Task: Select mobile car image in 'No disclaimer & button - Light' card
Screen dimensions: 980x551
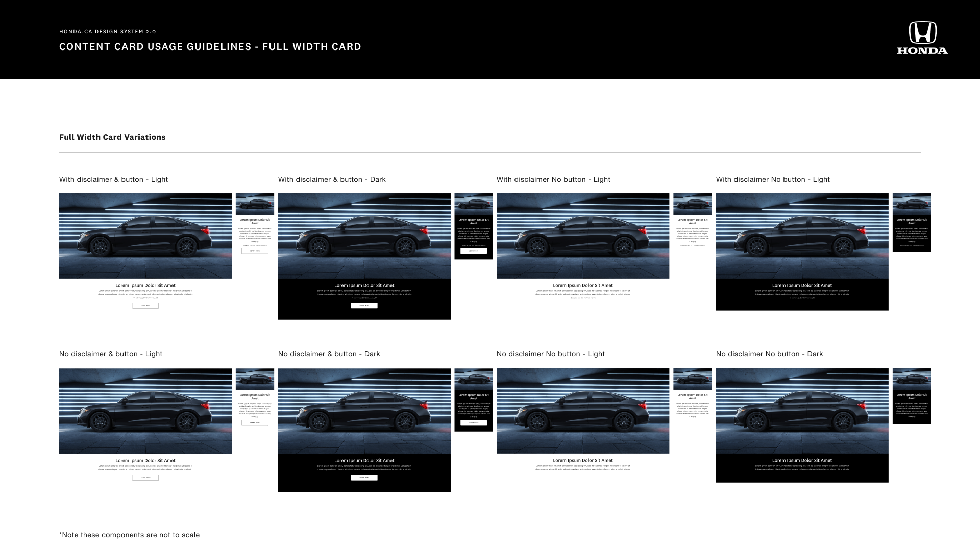Action: click(x=255, y=379)
